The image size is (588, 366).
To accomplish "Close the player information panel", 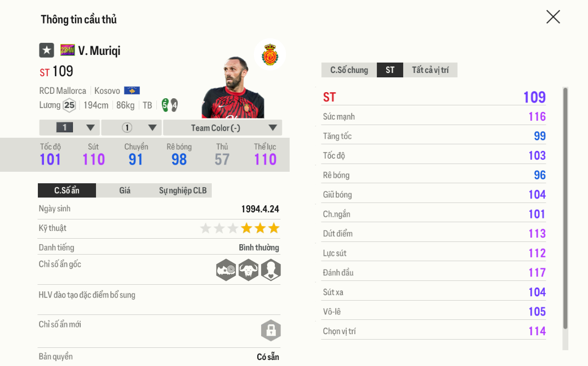I will tap(553, 17).
